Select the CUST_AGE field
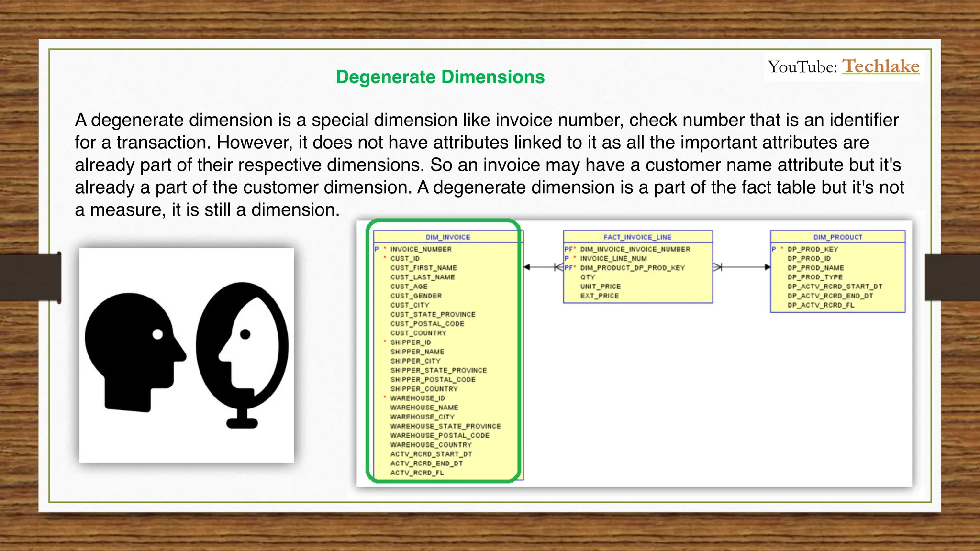 click(409, 287)
